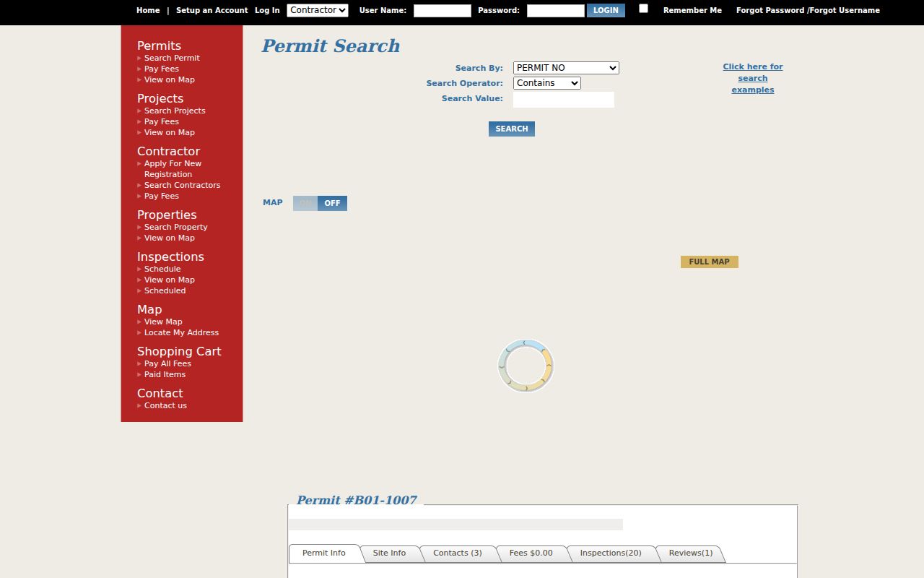The width and height of the screenshot is (924, 578).
Task: Go to Home in top bar
Action: (x=148, y=10)
